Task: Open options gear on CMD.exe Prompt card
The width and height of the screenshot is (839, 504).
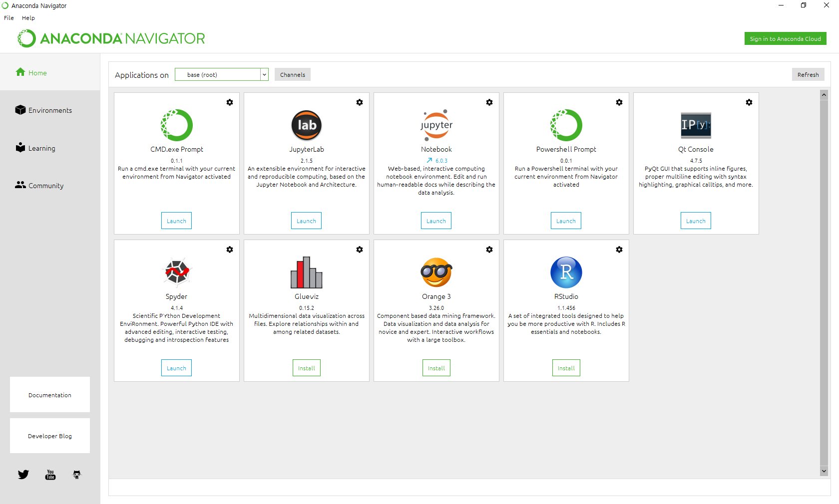Action: tap(230, 102)
